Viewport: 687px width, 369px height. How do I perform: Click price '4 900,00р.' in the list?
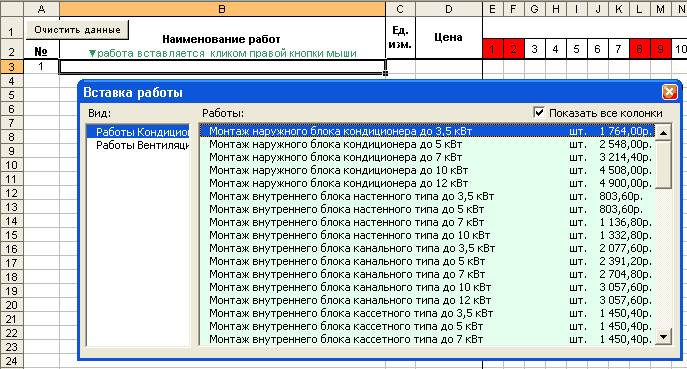626,183
